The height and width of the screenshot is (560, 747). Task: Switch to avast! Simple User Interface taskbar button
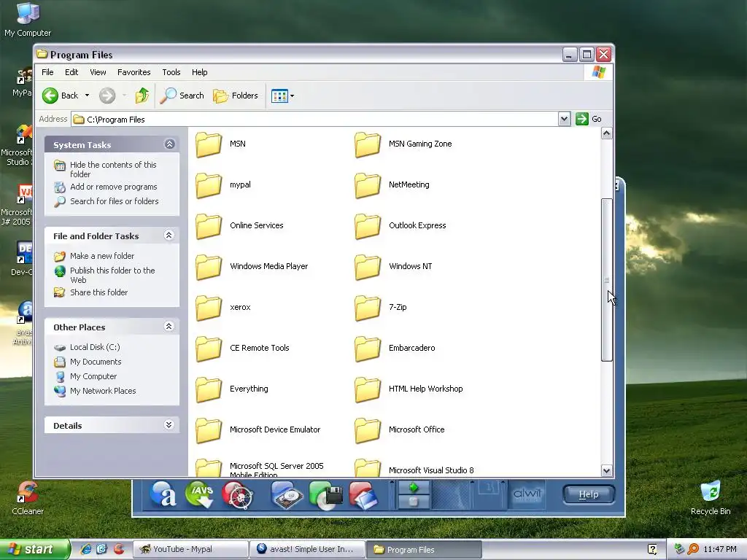tap(308, 549)
